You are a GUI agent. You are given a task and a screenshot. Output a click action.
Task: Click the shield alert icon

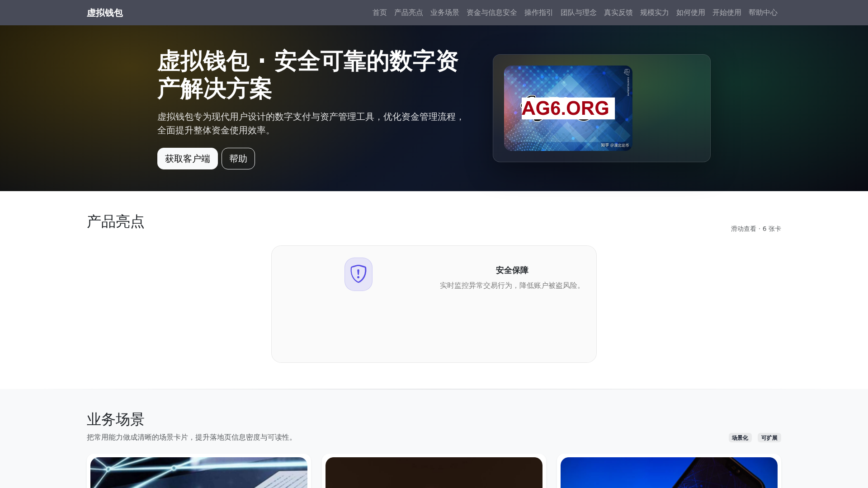359,274
